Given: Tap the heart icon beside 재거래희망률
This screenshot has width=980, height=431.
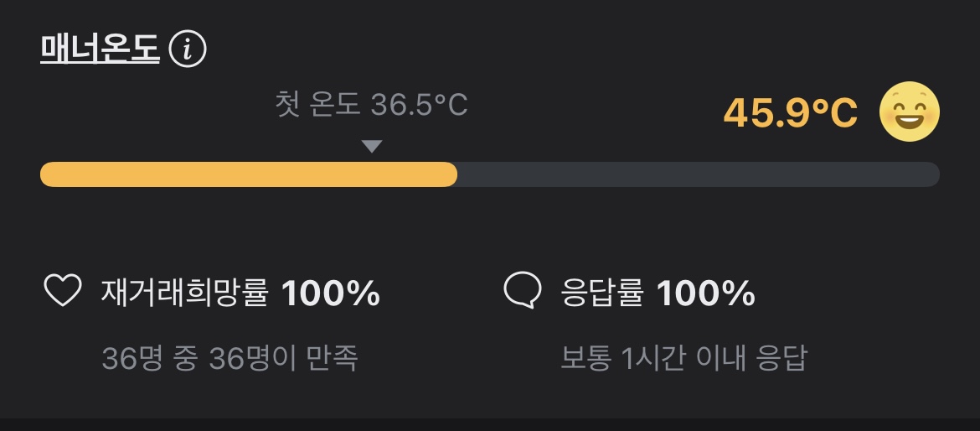Looking at the screenshot, I should pyautogui.click(x=63, y=292).
